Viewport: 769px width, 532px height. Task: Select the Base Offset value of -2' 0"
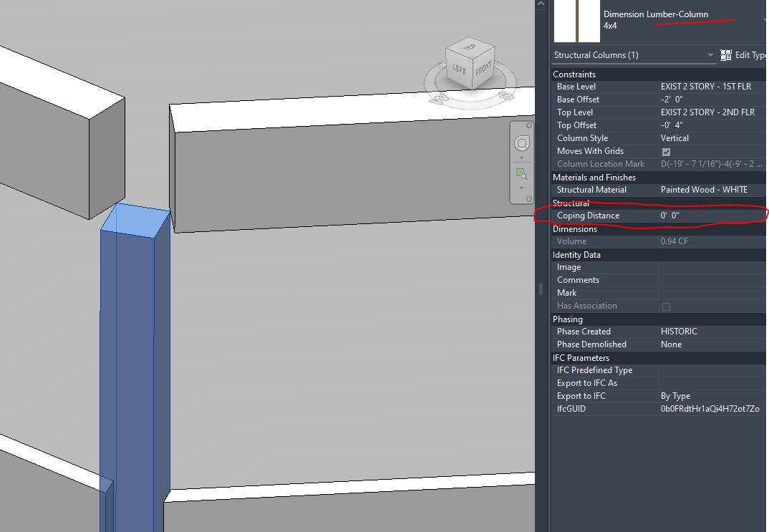673,99
